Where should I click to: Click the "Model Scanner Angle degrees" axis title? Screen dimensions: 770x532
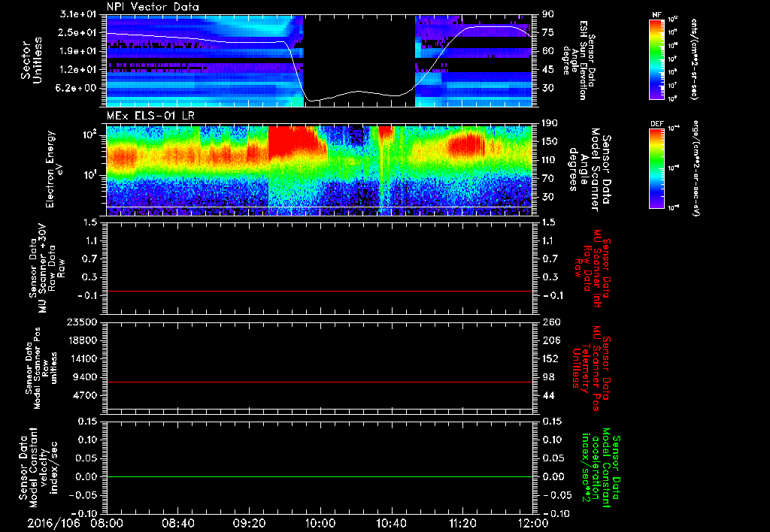[x=590, y=170]
